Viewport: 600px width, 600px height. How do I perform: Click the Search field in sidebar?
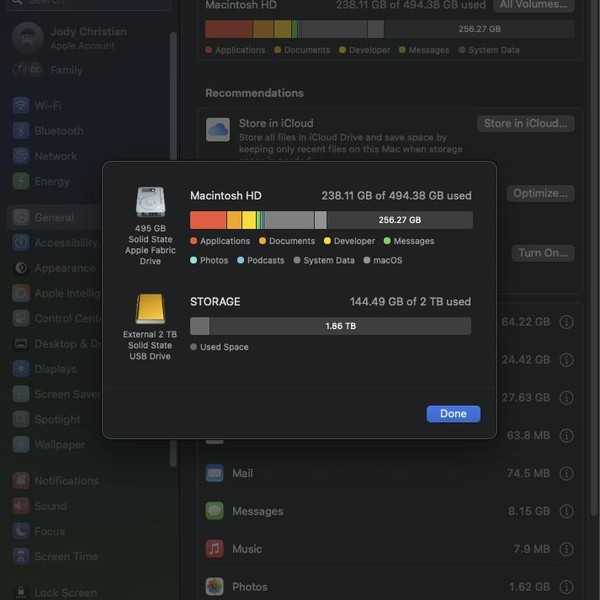[89, 4]
